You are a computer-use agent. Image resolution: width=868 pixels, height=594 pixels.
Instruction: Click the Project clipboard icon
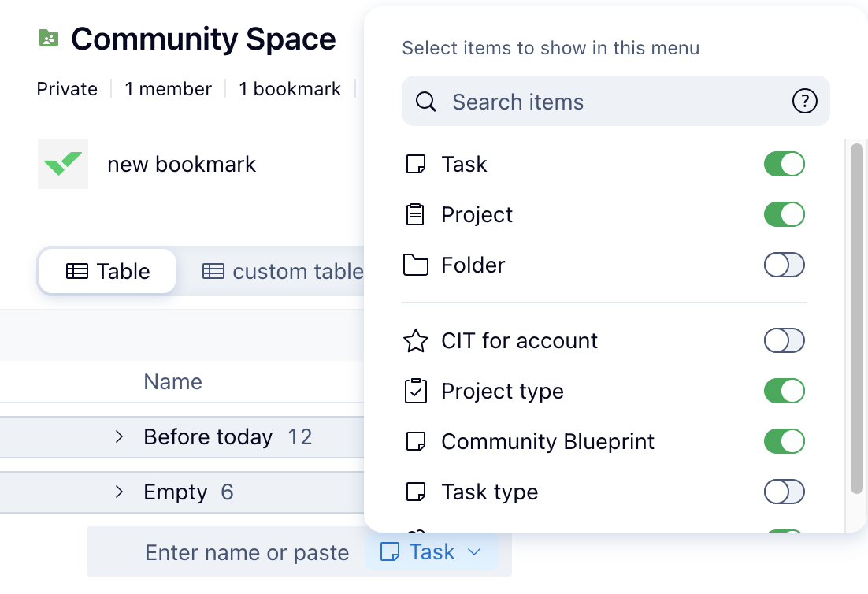415,215
